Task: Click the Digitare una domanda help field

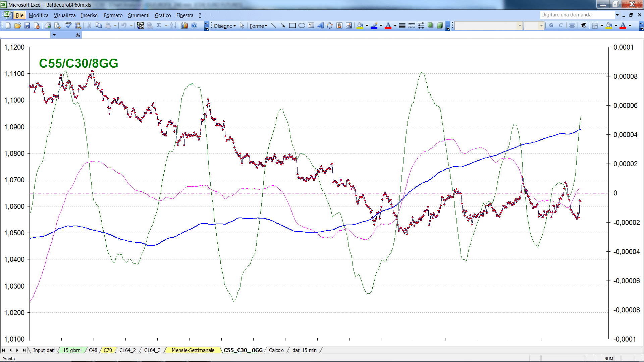Action: pos(577,15)
